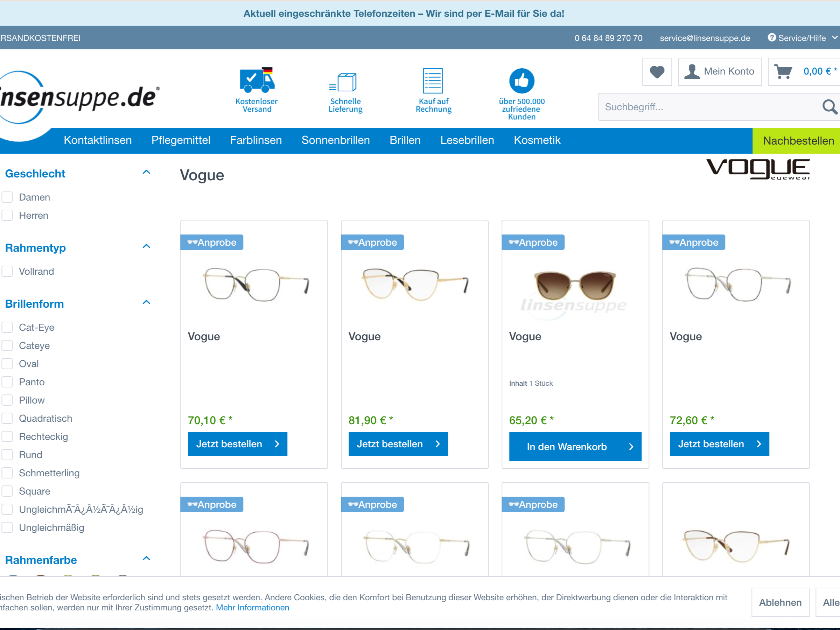The image size is (840, 630).
Task: Click the thumbs-up satisfied customers icon
Action: click(x=522, y=81)
